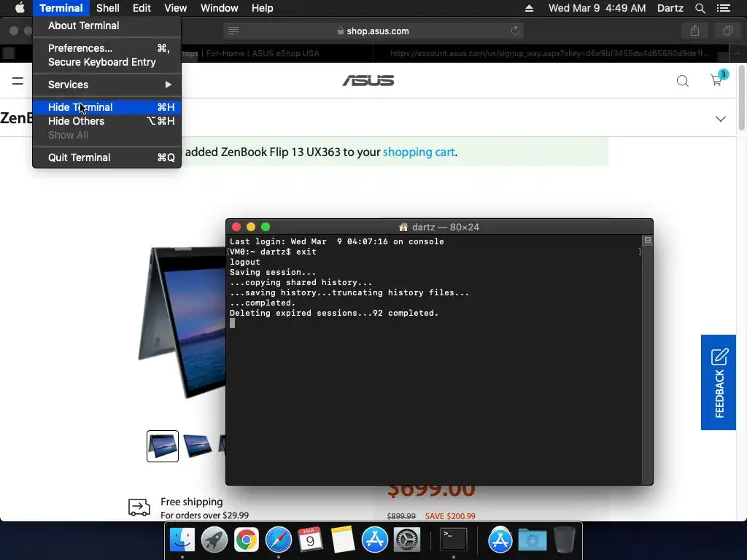
Task: Choose Hide Others
Action: point(107,121)
